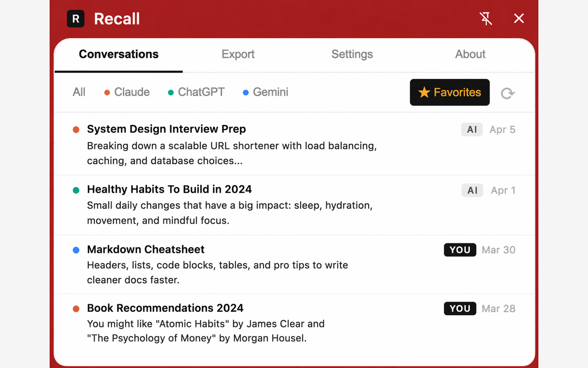Click the blue dot by Markdown Cheatsheet
The height and width of the screenshot is (368, 588).
[x=76, y=250]
